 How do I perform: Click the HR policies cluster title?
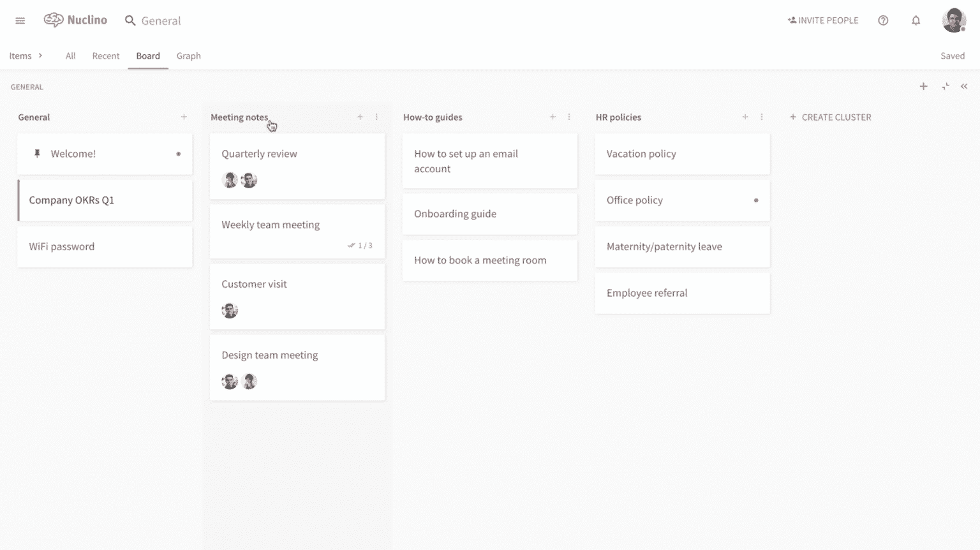point(618,117)
